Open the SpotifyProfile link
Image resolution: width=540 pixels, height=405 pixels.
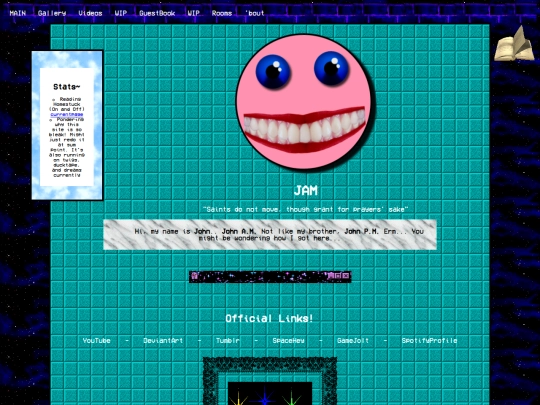(x=429, y=341)
